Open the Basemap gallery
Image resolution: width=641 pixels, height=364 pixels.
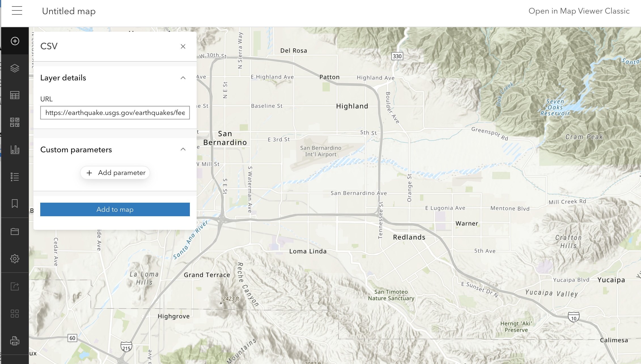[15, 122]
